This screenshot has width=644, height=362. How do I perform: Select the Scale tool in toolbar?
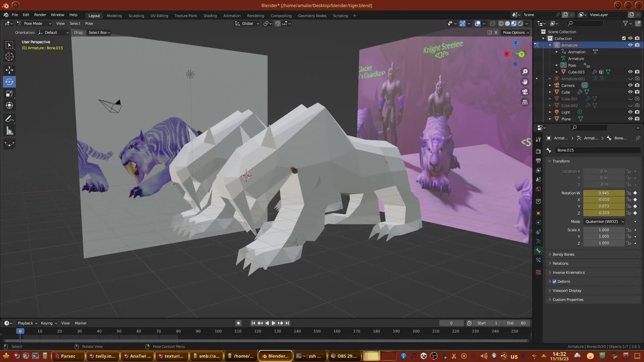click(x=9, y=94)
